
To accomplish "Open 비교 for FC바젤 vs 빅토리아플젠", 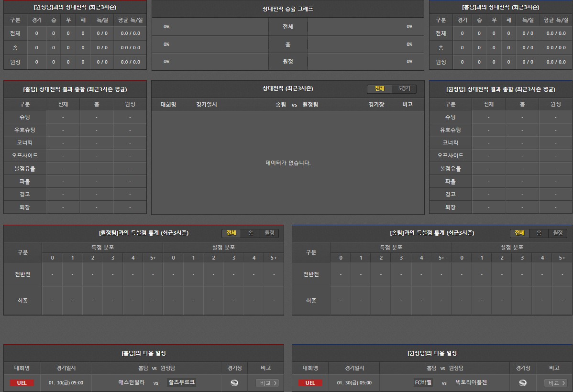I will [555, 383].
